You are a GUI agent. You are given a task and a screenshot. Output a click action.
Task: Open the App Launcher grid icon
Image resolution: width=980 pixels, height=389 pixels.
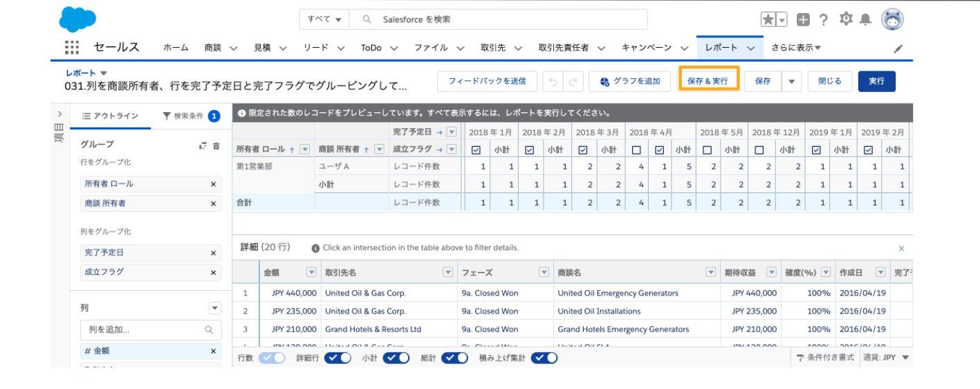[71, 47]
